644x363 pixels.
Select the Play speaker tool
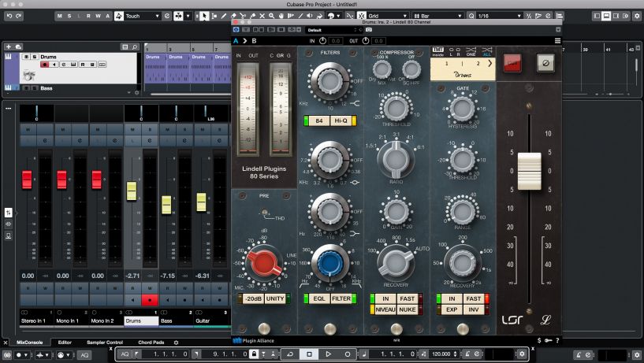(310, 16)
